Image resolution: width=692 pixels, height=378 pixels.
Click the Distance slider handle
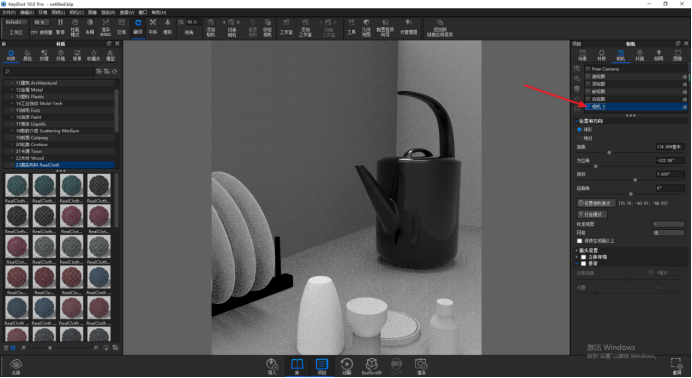point(609,153)
